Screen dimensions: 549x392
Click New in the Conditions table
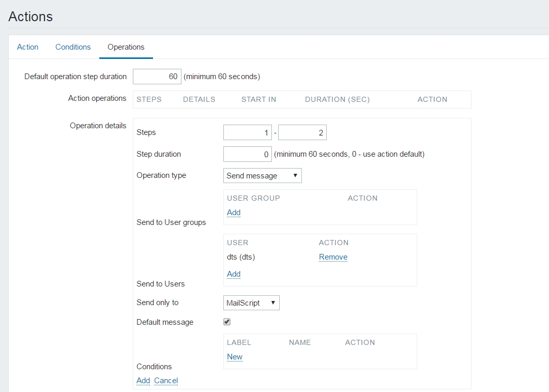(235, 357)
